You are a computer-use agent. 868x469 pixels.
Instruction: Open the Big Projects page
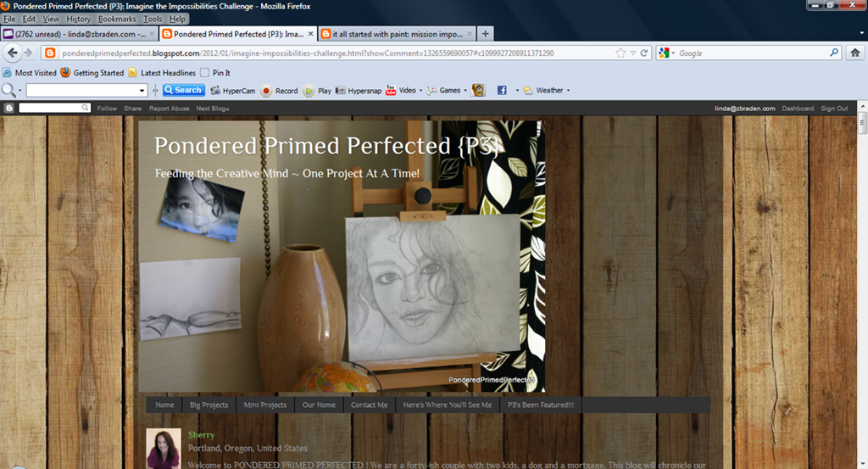point(209,405)
